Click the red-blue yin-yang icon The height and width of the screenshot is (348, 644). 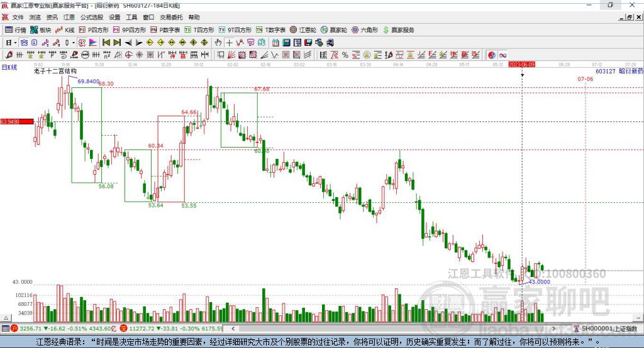(492, 55)
